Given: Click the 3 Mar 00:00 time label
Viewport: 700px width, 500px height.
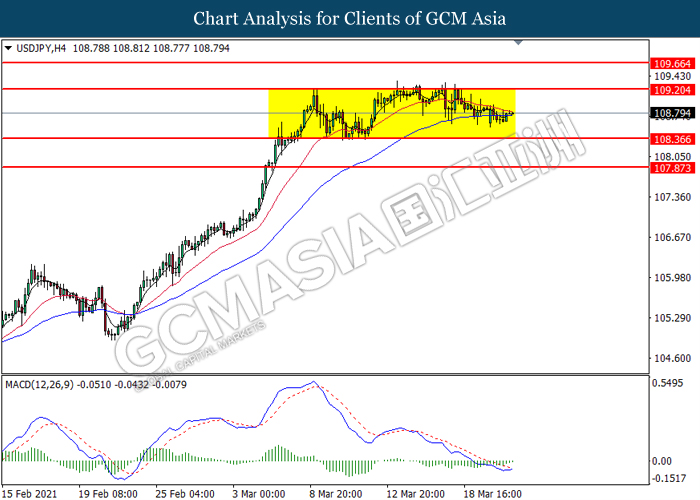Looking at the screenshot, I should pyautogui.click(x=258, y=494).
